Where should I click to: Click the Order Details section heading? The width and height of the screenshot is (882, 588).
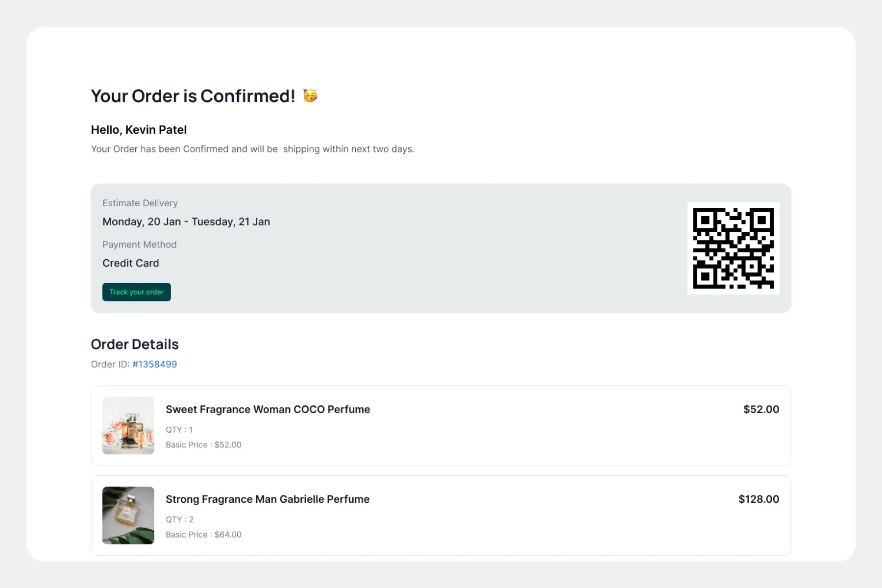coord(135,344)
